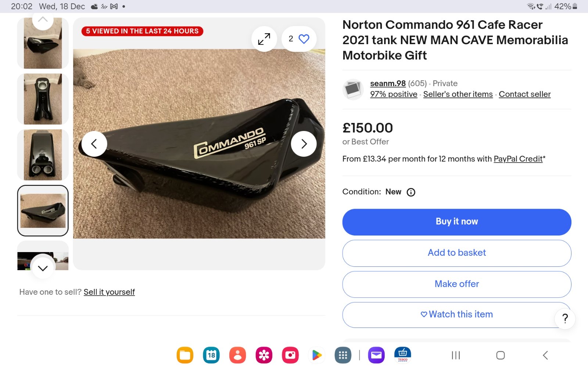Screen dimensions: 588x368
Task: Open the PayPal Credit link
Action: tap(518, 159)
